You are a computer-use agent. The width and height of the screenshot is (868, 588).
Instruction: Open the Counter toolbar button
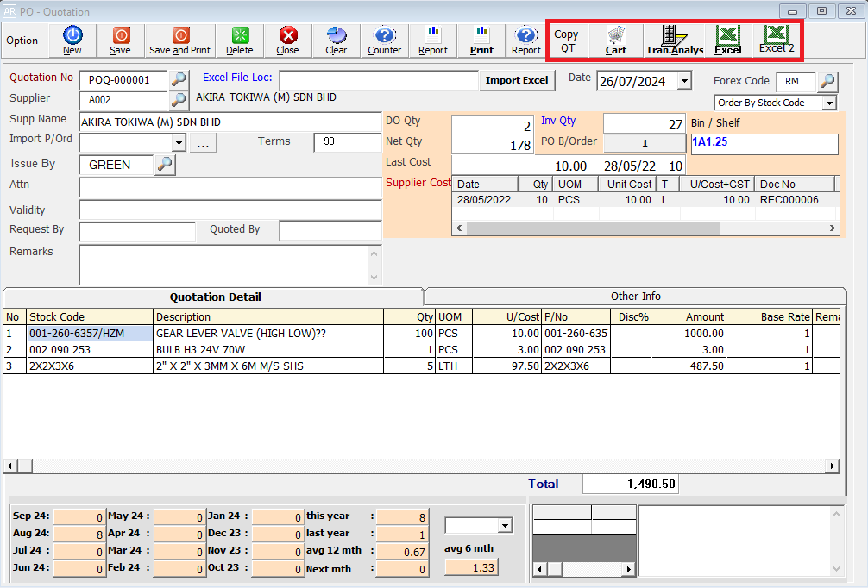click(385, 41)
